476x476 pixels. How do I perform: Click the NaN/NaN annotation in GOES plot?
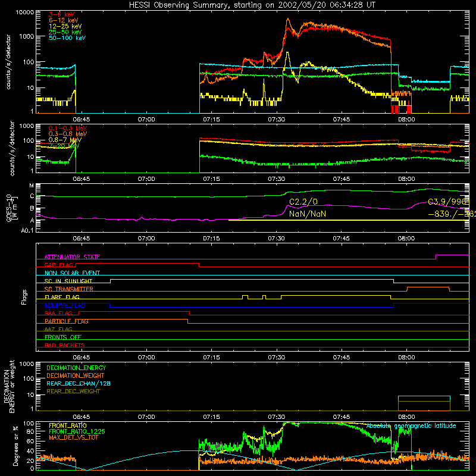(x=308, y=214)
